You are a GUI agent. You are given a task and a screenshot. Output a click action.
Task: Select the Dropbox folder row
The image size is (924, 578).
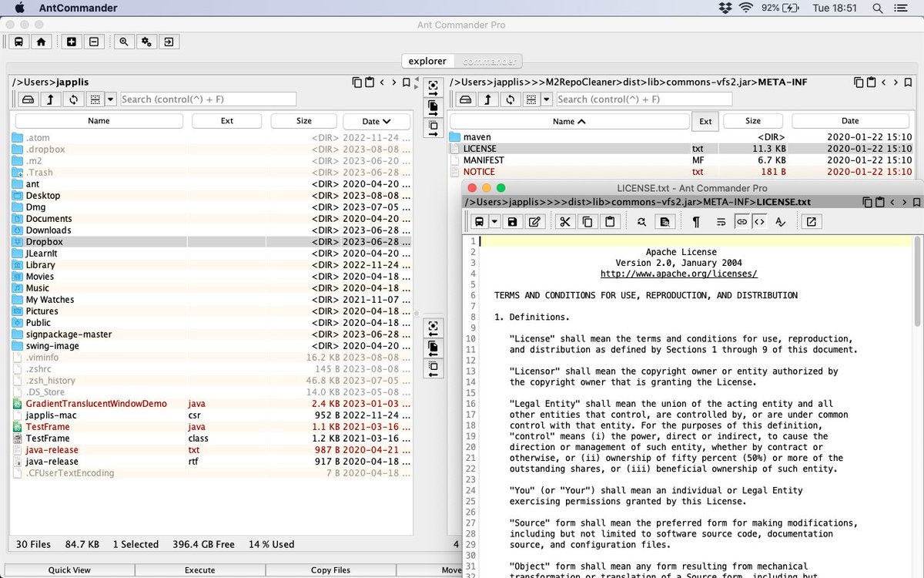click(212, 242)
